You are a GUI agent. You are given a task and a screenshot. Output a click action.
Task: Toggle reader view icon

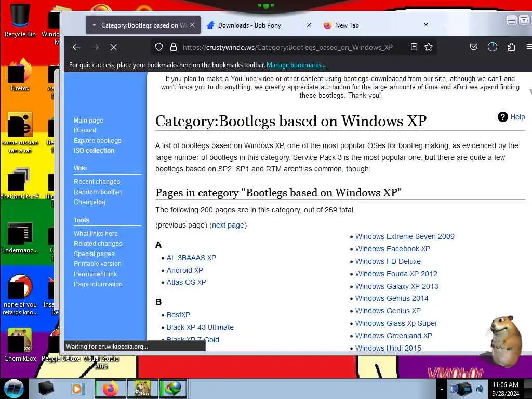[414, 47]
